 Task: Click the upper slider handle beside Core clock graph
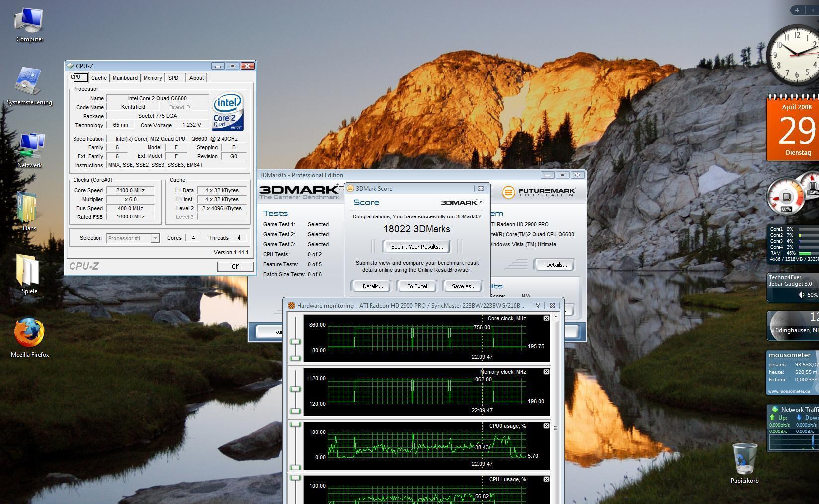pos(296,342)
